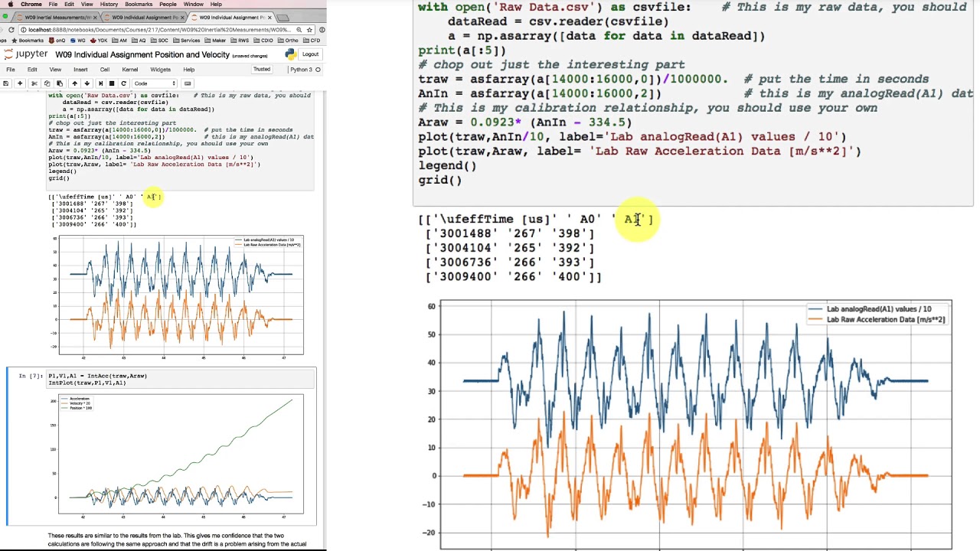
Task: Open the Chrome zoom indicator in the address bar
Action: (299, 30)
